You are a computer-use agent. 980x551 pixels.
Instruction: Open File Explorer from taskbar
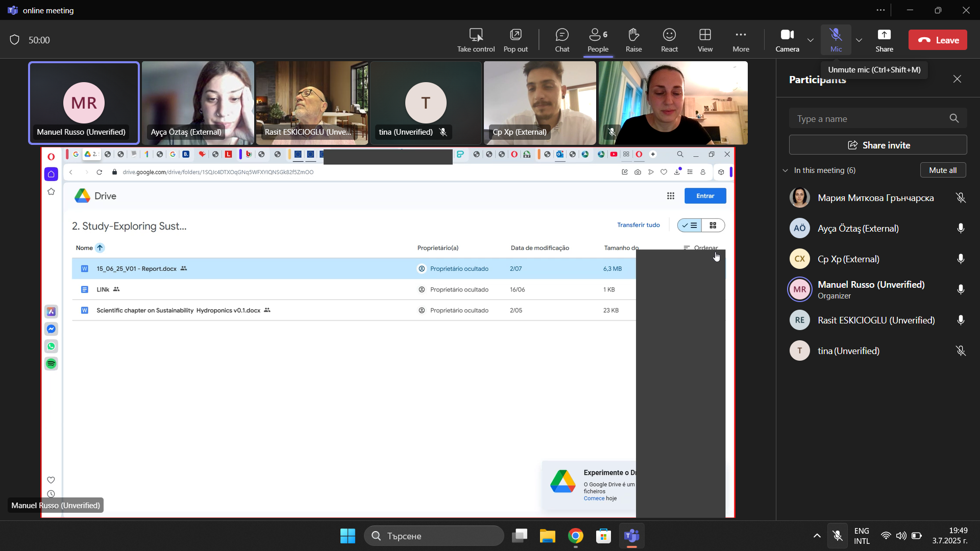pyautogui.click(x=547, y=536)
